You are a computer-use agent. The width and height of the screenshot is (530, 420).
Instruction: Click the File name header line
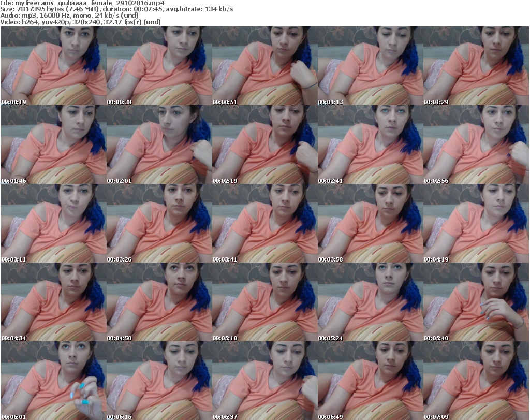(x=82, y=3)
